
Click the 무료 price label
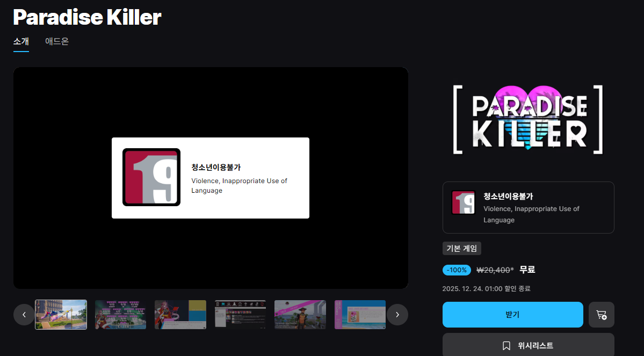pyautogui.click(x=527, y=270)
